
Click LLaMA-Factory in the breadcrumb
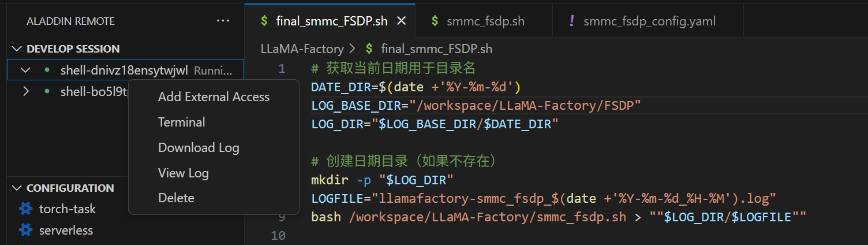[302, 49]
